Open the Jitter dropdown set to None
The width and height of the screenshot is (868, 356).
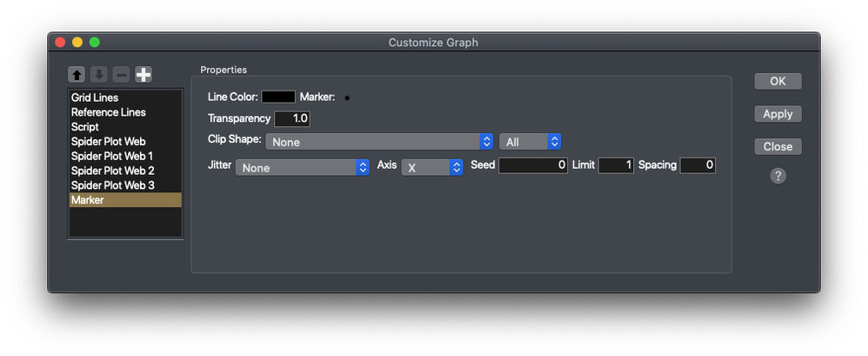coord(303,167)
